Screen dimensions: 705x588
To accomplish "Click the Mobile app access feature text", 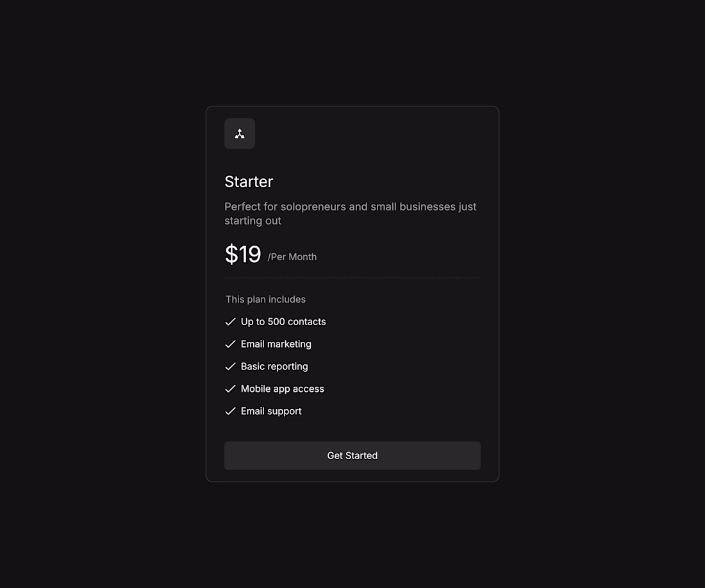I will 283,389.
